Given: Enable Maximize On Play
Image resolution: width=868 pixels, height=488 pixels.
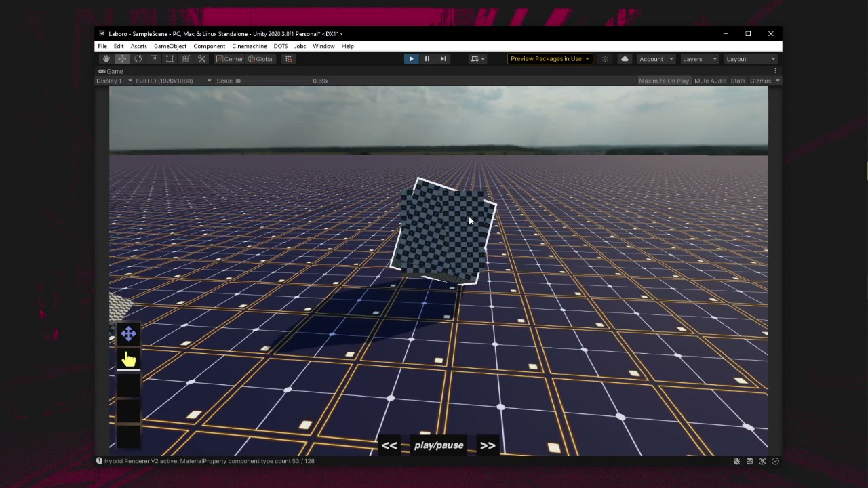Looking at the screenshot, I should [x=664, y=81].
